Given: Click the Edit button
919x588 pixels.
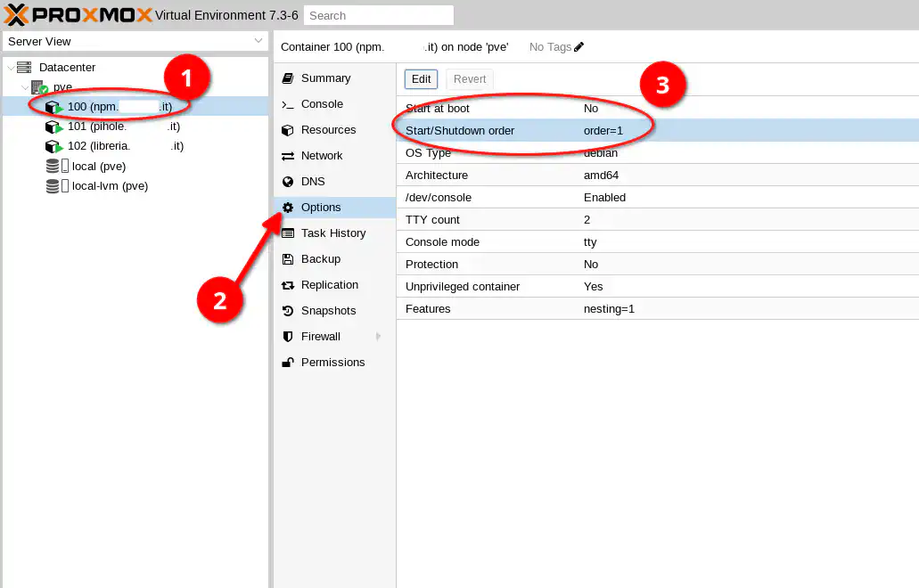Looking at the screenshot, I should click(421, 79).
